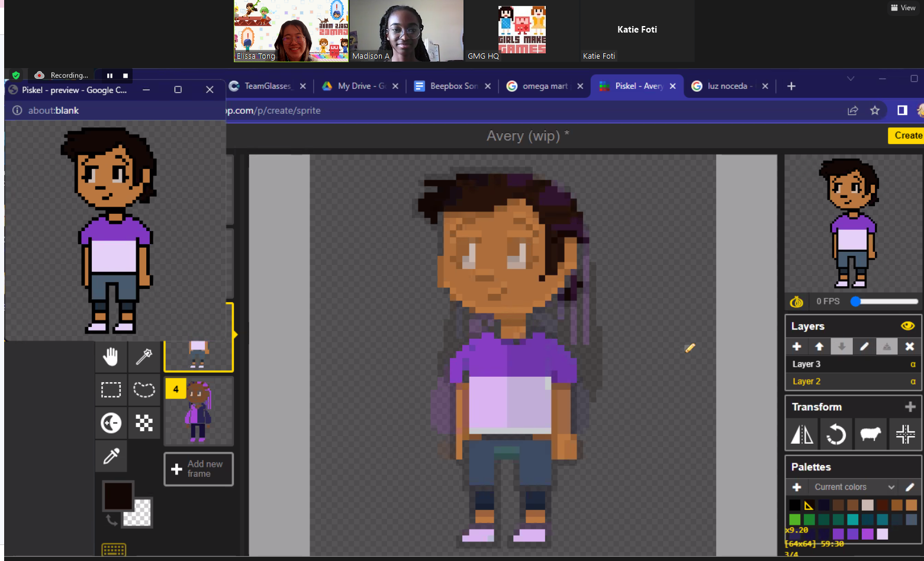Add a new layer with the plus icon
This screenshot has height=561, width=924.
(x=797, y=347)
